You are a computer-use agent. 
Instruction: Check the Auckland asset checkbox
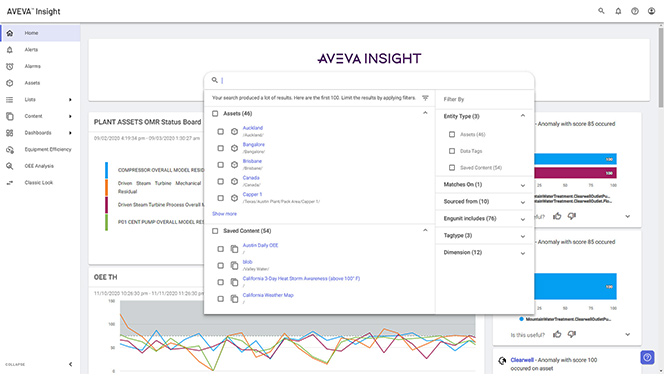[x=220, y=132]
